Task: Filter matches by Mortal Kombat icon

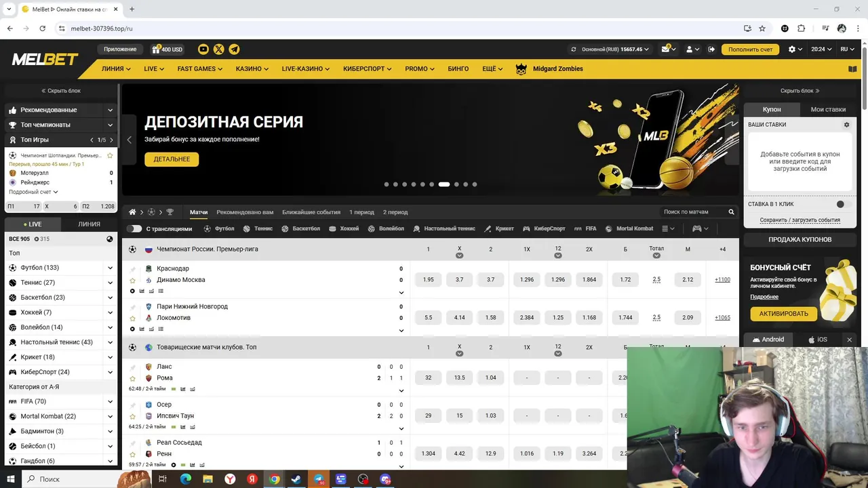Action: pyautogui.click(x=609, y=229)
